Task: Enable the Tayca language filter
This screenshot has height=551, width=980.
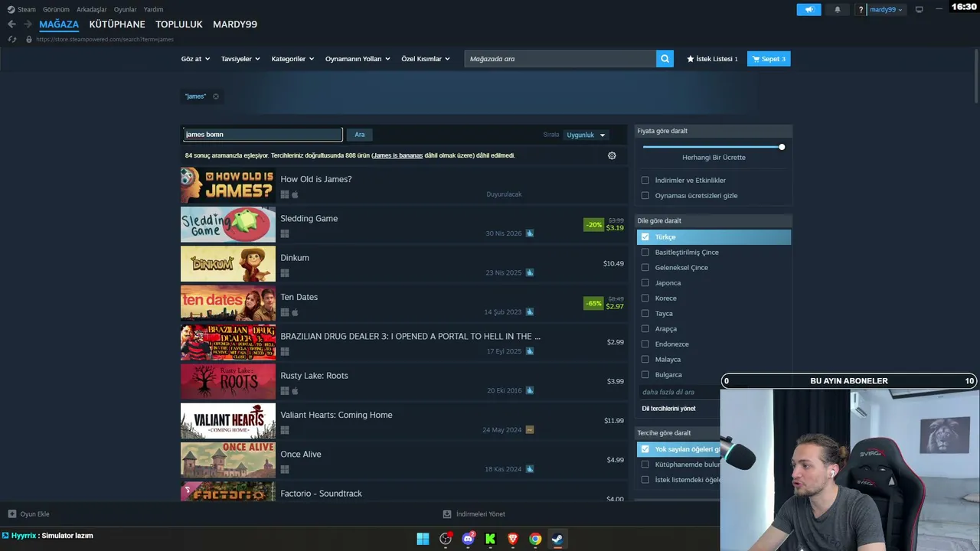Action: coord(645,314)
